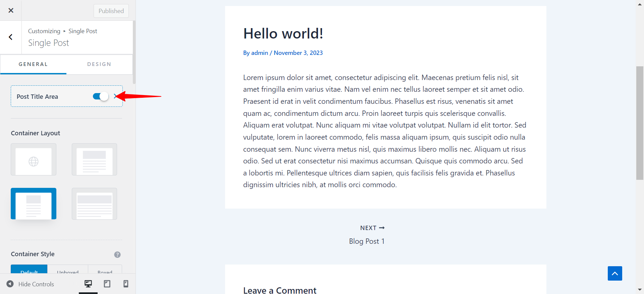This screenshot has width=644, height=294.
Task: Switch to mobile preview mode
Action: pyautogui.click(x=126, y=284)
